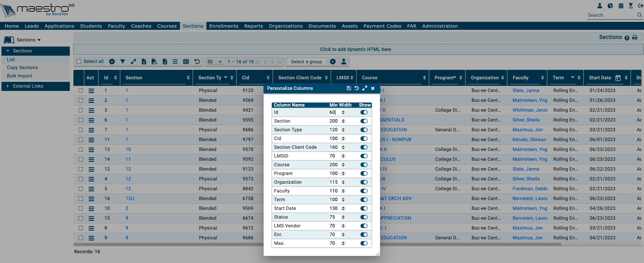Open the Sections heading dropdown in the sidebar
Screen dimensions: 644x263
(28, 40)
